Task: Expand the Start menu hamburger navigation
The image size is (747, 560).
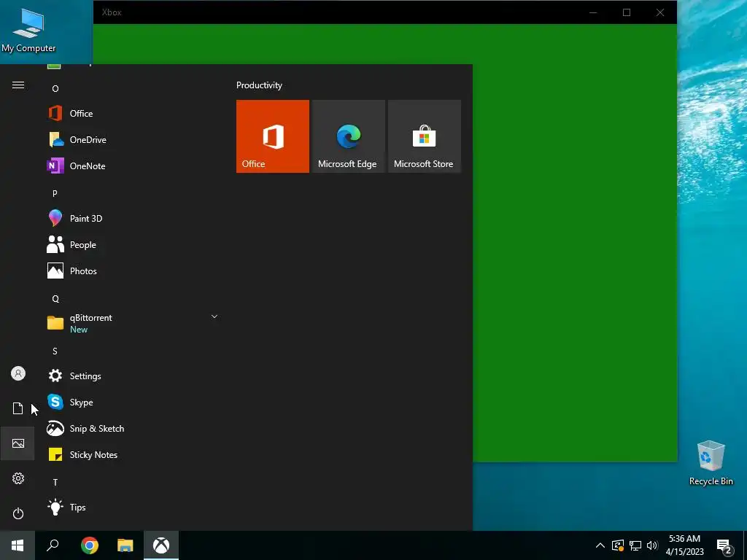Action: 18,85
